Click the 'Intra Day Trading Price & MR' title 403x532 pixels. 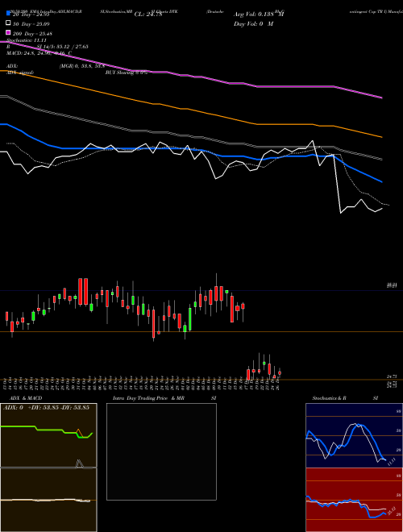click(148, 398)
